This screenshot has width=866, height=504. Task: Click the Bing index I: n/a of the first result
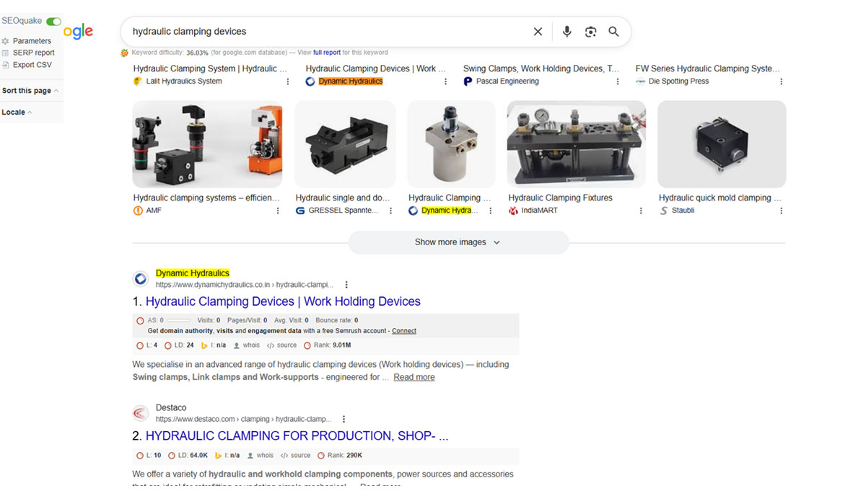(x=214, y=345)
